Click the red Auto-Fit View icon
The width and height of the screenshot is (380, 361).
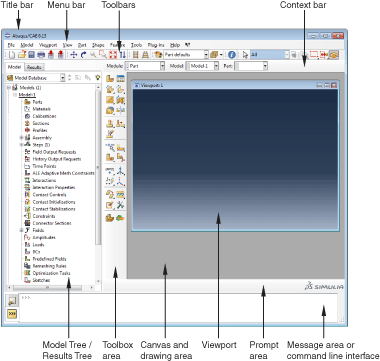[x=113, y=55]
